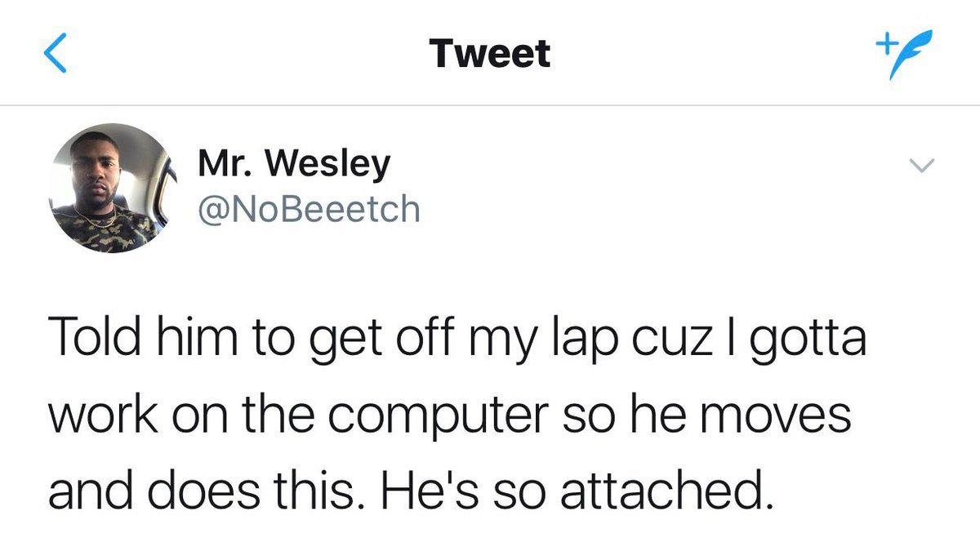Go back using the blue back arrow
The width and height of the screenshot is (980, 542).
point(54,54)
